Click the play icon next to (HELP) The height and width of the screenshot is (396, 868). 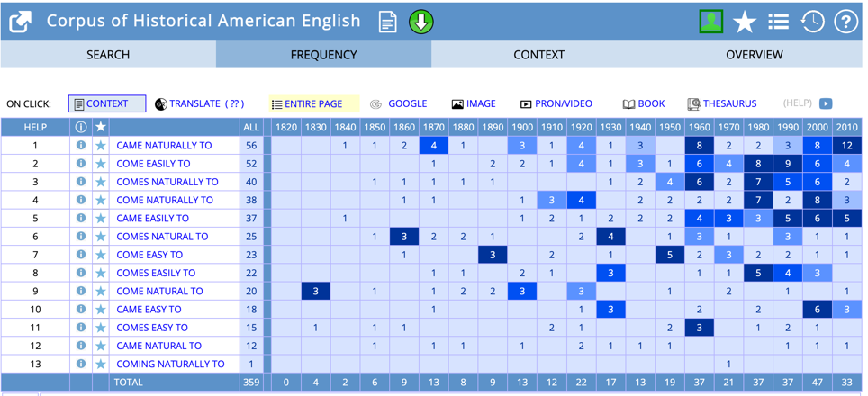[x=826, y=103]
